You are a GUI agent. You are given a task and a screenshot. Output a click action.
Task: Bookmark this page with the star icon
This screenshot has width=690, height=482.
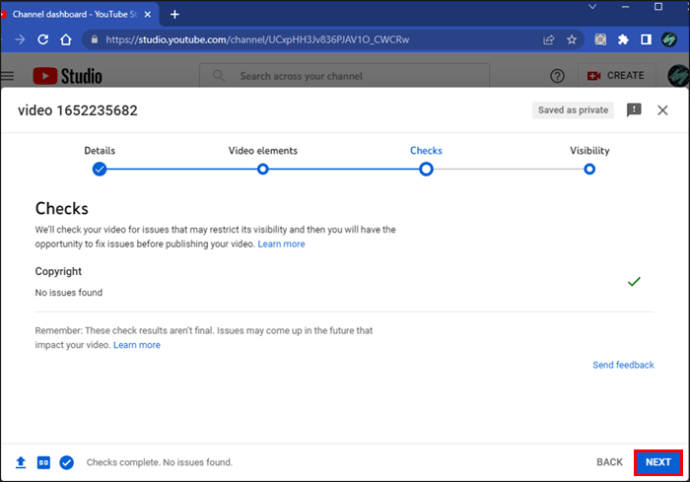572,40
